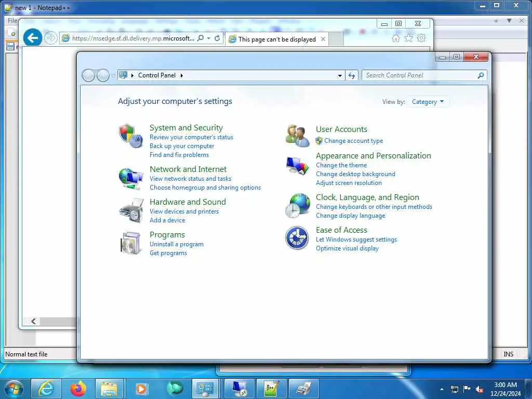Open the File menu in Notepad++
The image size is (532, 399).
point(12,21)
